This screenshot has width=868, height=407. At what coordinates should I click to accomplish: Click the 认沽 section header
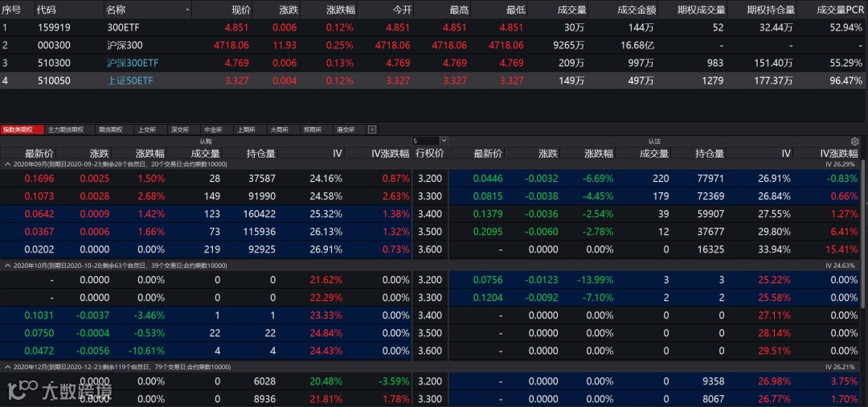654,142
